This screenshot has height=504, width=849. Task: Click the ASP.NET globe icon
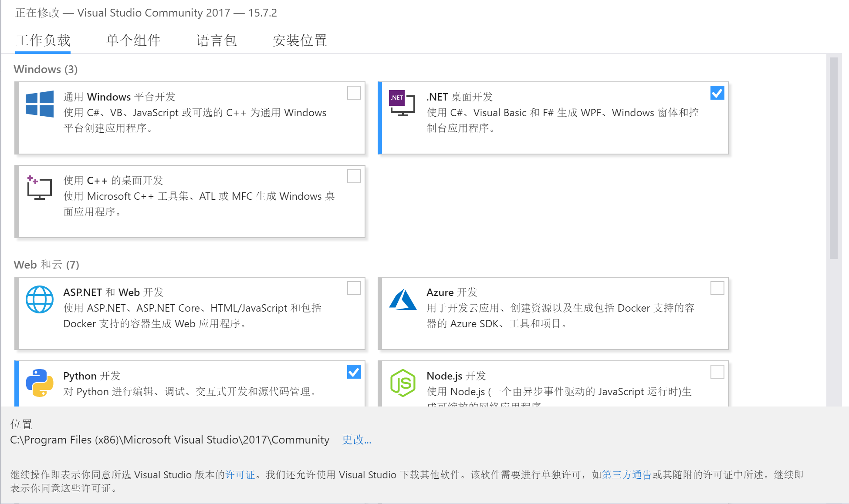click(40, 299)
